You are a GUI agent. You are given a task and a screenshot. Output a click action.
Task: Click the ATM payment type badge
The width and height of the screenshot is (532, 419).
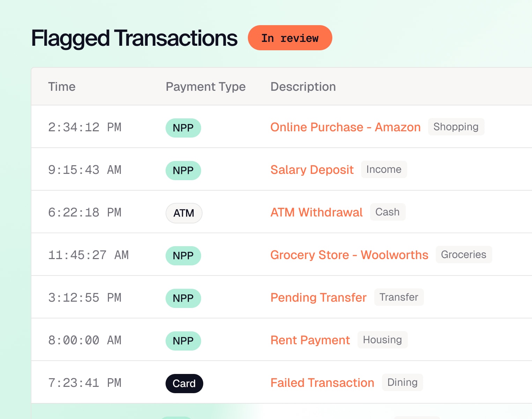184,213
